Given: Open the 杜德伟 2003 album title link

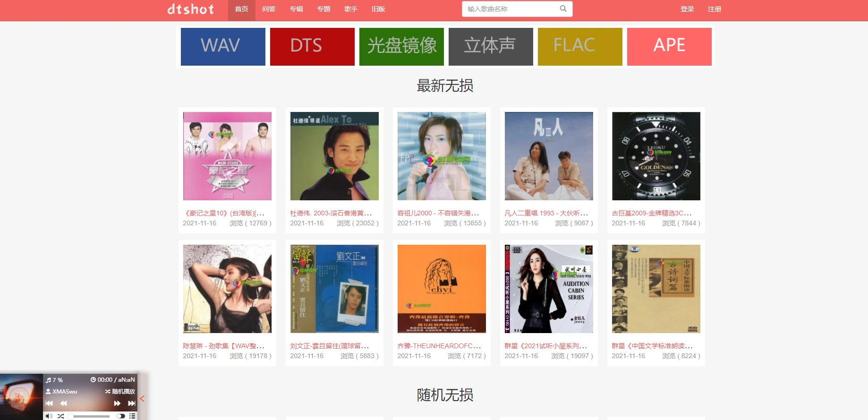Looking at the screenshot, I should 331,213.
